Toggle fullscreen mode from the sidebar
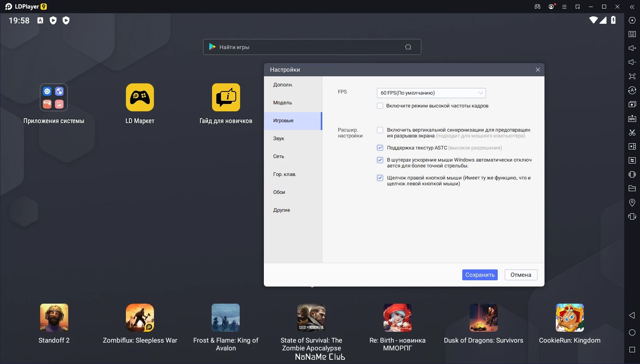Image resolution: width=640 pixels, height=364 pixels. pos(632,76)
